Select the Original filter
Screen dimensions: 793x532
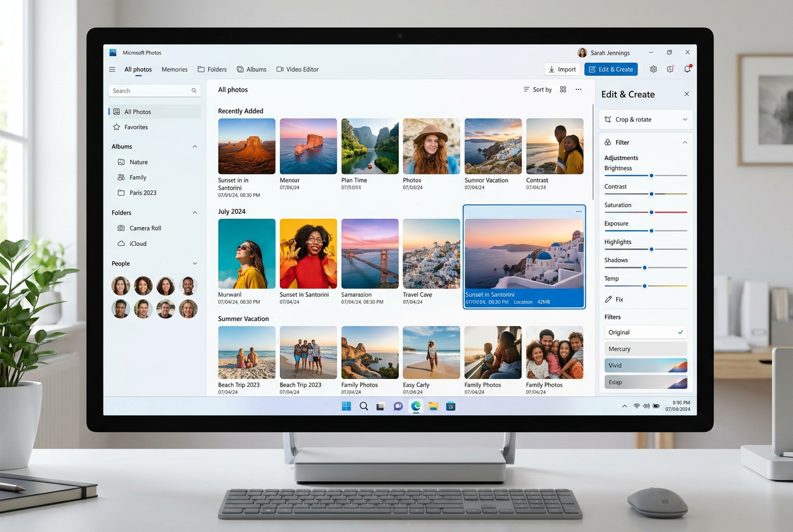point(646,332)
